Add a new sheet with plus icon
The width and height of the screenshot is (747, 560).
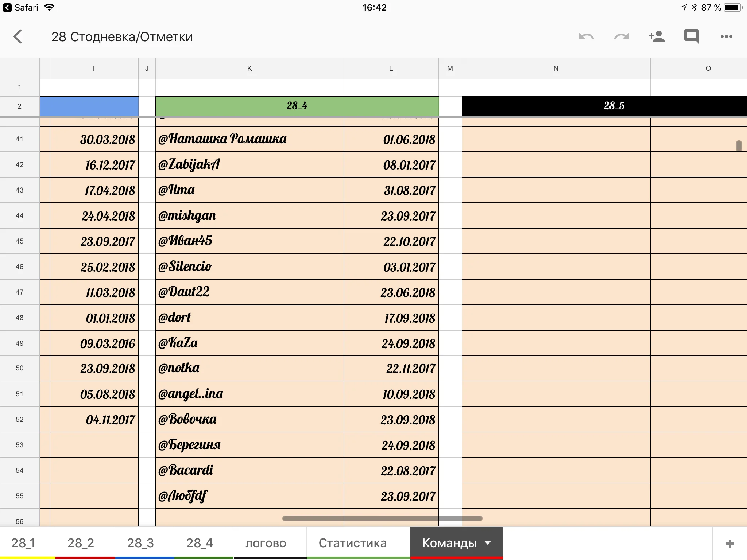point(729,544)
